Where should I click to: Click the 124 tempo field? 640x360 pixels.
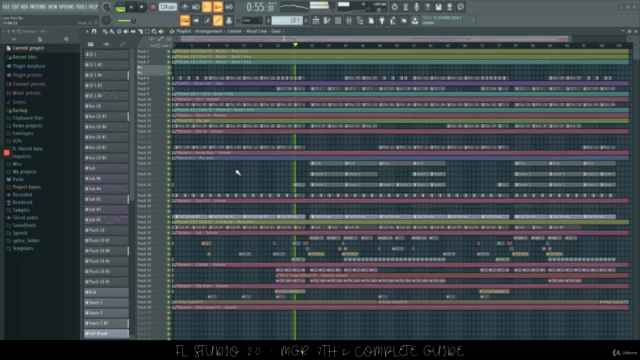[167, 7]
